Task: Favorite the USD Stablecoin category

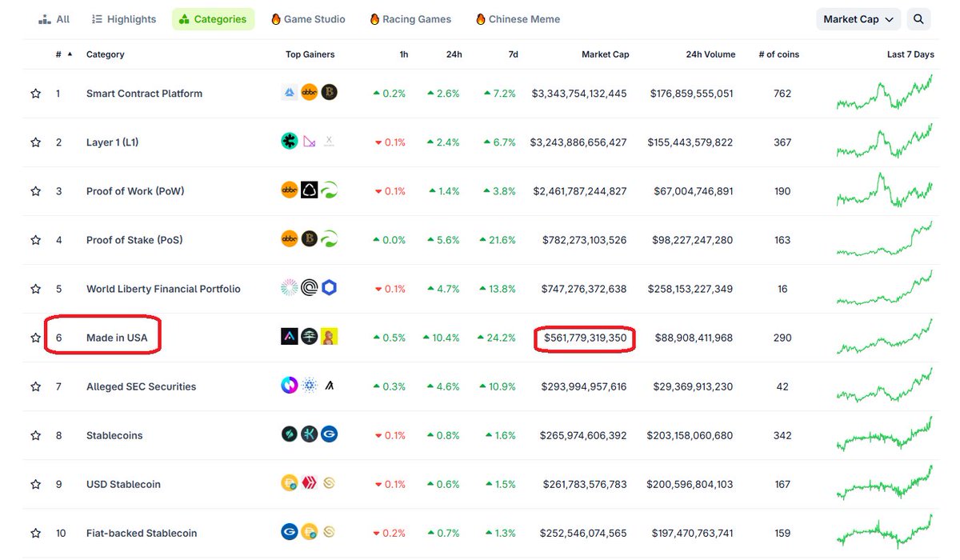Action: tap(35, 484)
